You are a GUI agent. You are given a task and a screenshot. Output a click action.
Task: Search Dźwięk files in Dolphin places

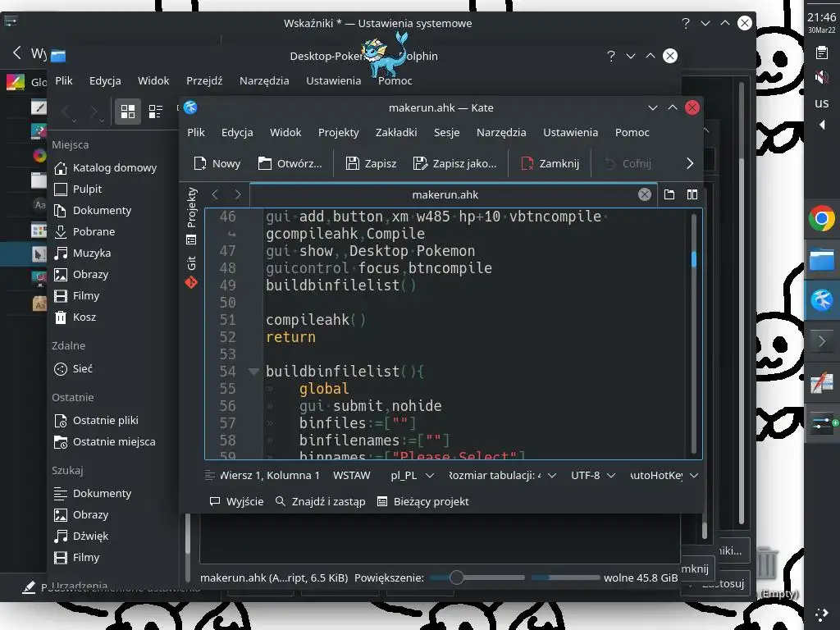(x=81, y=536)
